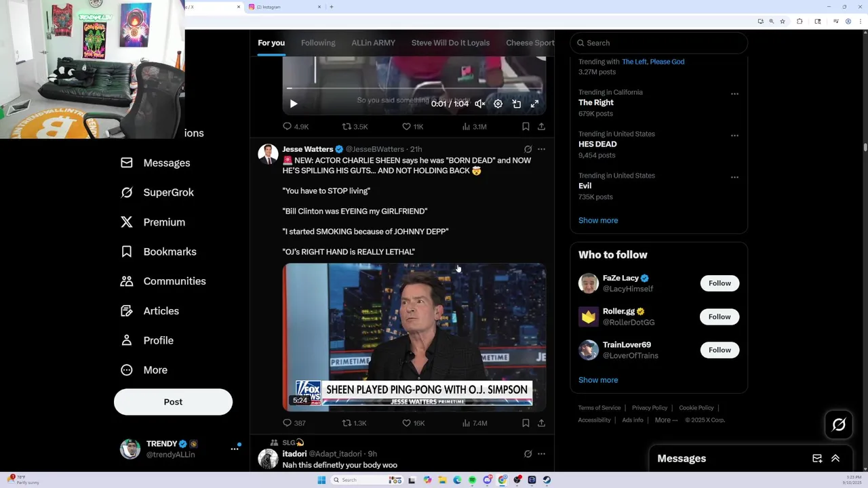This screenshot has height=488, width=868.
Task: Repost Jesse Watters post with 1.3K reposts
Action: [354, 423]
